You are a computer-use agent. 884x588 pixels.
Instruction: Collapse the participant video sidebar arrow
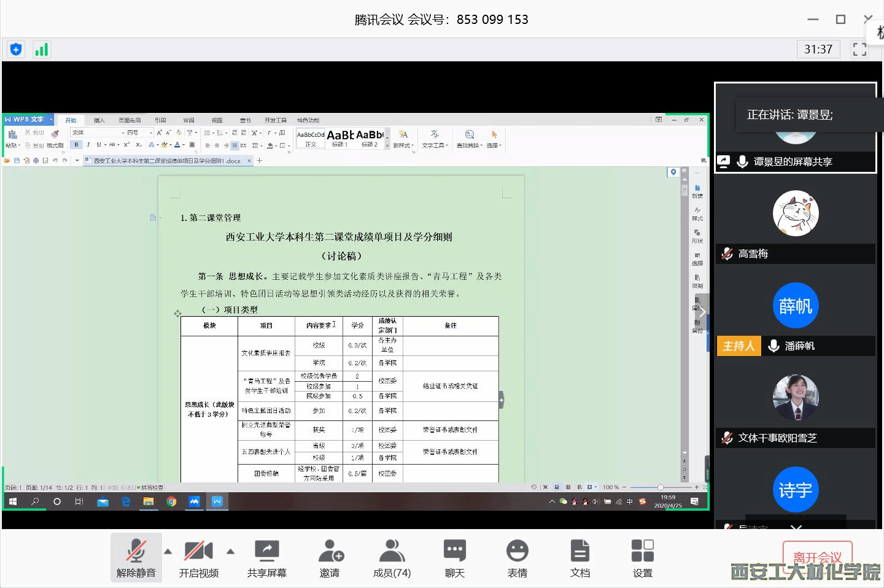702,312
